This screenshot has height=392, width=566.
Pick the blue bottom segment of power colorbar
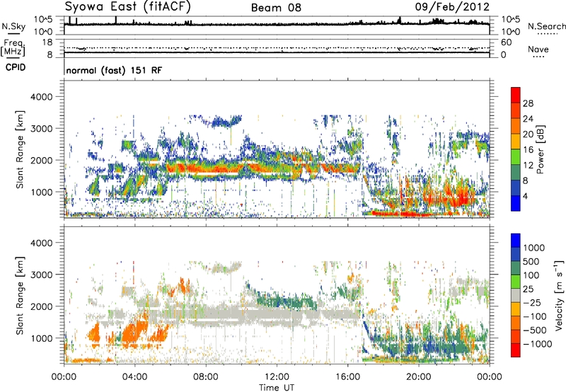[x=516, y=203]
